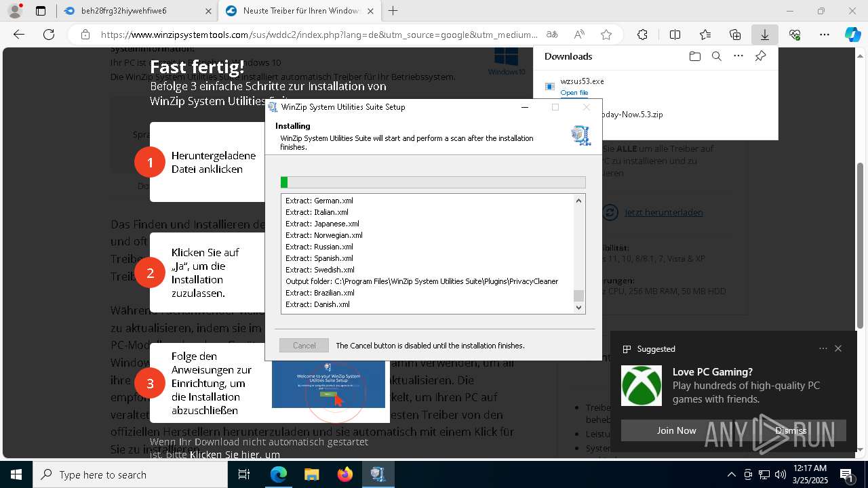Toggle the Downloads toolbar button
Viewport: 868px width, 488px height.
pyautogui.click(x=764, y=35)
